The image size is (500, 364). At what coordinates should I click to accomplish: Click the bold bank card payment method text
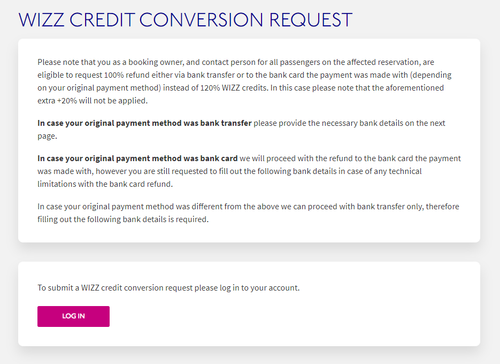pos(137,158)
